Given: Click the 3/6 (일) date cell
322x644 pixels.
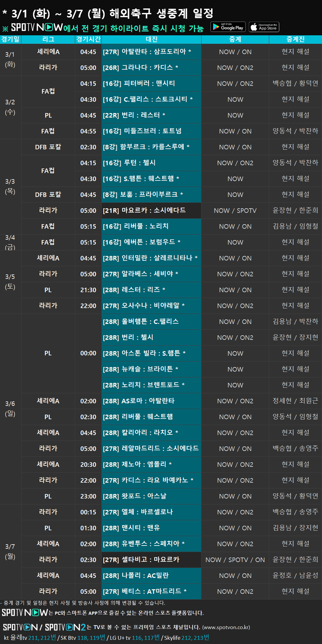Looking at the screenshot, I should click(10, 409).
